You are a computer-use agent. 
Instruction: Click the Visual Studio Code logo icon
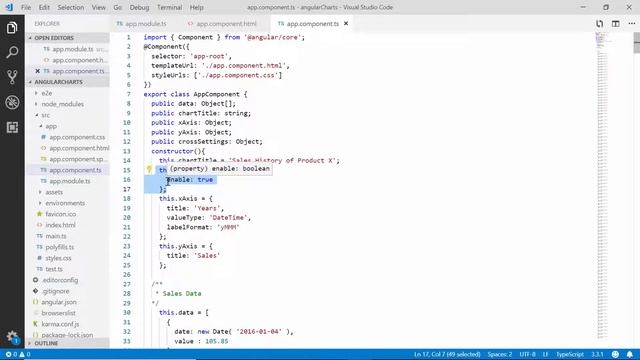pos(9,7)
